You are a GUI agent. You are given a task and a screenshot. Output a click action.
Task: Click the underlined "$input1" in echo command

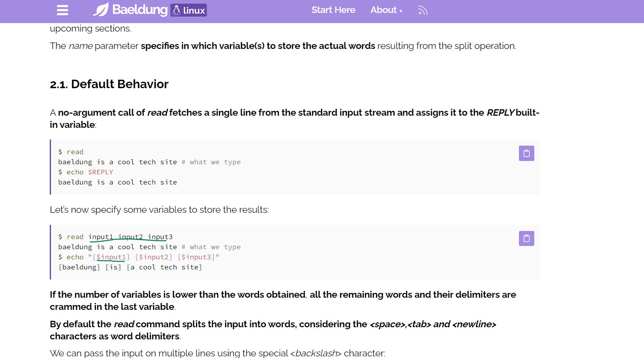(111, 257)
